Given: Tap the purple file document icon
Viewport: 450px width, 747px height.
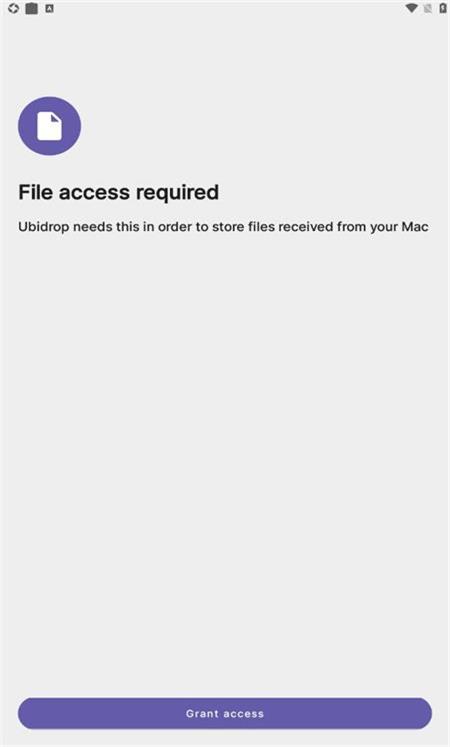Looking at the screenshot, I should [x=50, y=126].
